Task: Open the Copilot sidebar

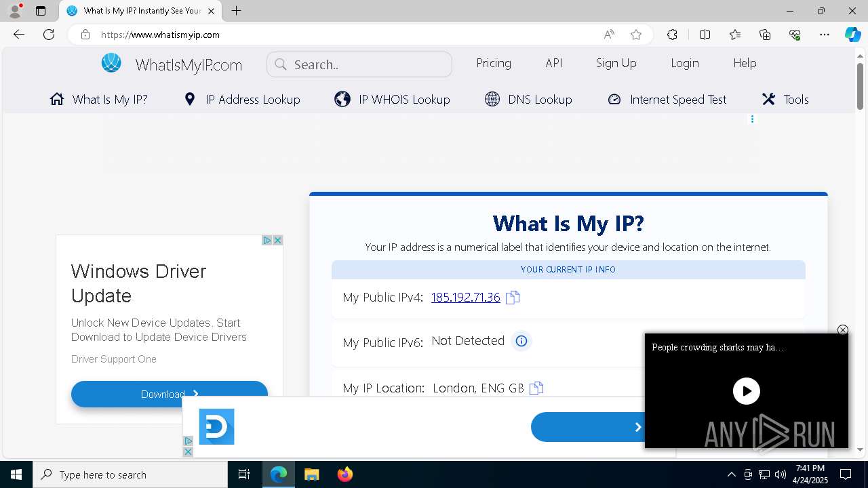Action: point(852,35)
